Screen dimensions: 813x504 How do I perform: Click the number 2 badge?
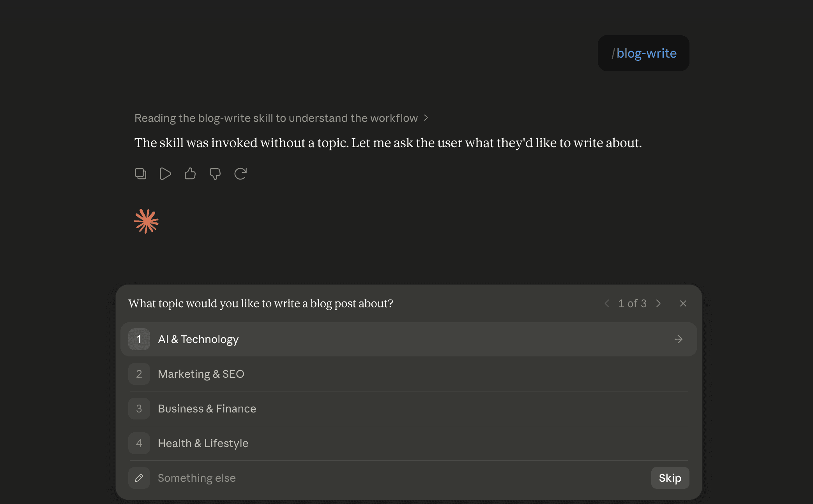(x=139, y=374)
